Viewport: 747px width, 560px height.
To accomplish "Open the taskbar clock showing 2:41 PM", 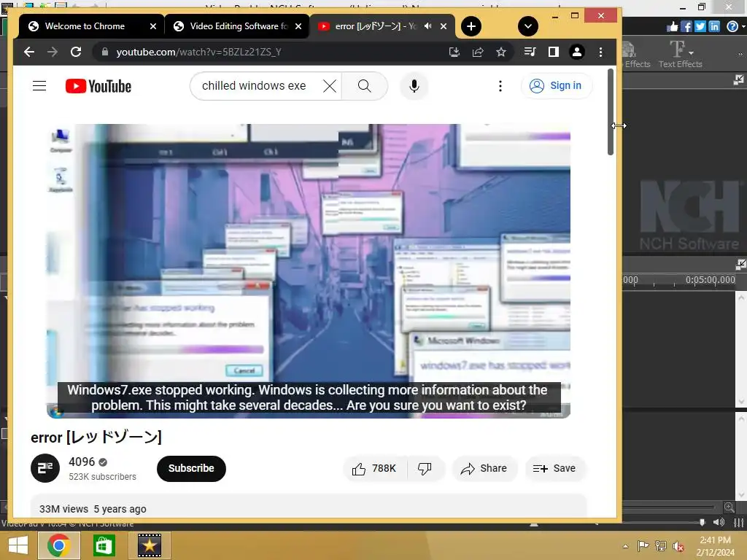I will click(x=715, y=546).
